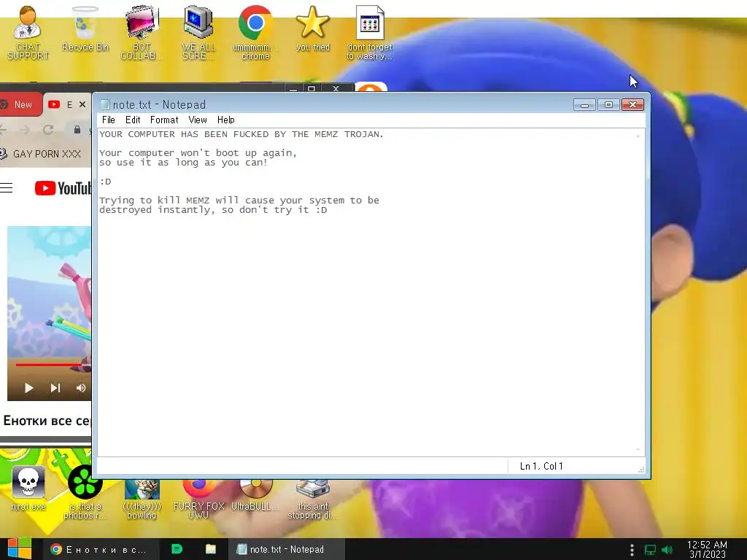This screenshot has height=560, width=747.
Task: Click the YouTube logo in Chrome
Action: (x=63, y=188)
